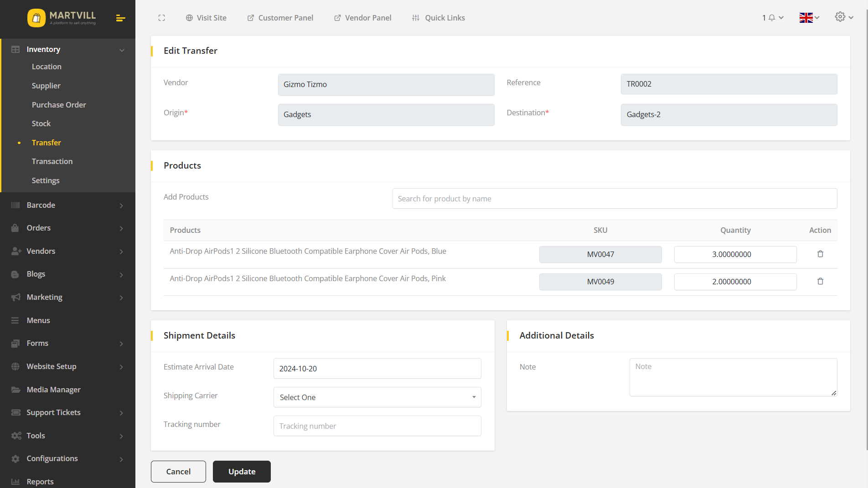Screen dimensions: 868x488
Task: Open Media Manager from sidebar
Action: tap(53, 390)
